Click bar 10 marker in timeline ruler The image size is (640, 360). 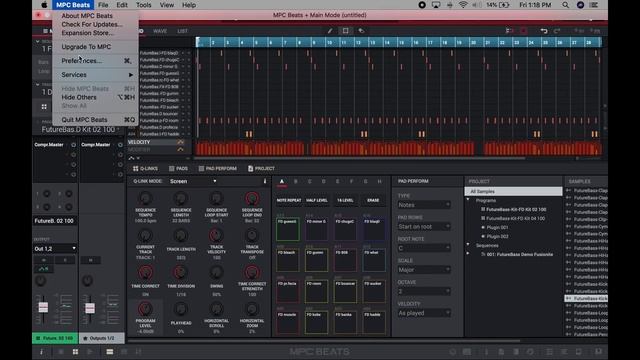pos(329,42)
